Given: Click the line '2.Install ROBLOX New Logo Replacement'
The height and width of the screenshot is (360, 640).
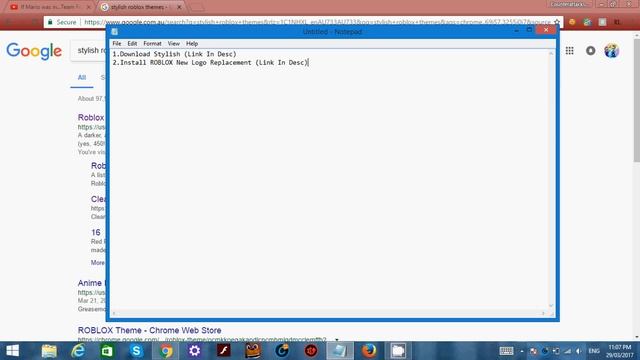Looking at the screenshot, I should click(182, 62).
